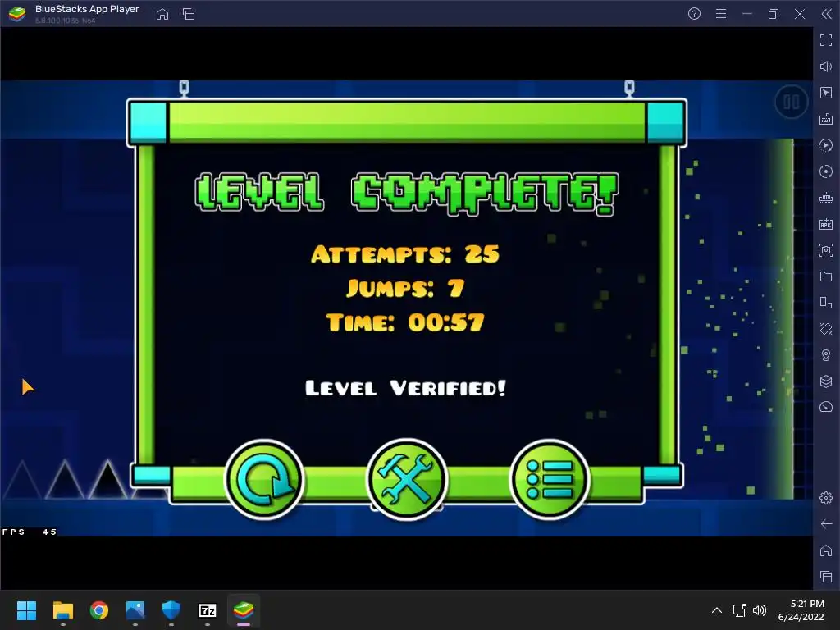Image resolution: width=840 pixels, height=630 pixels.
Task: Click the Android recent apps icon in sidebar
Action: click(826, 577)
